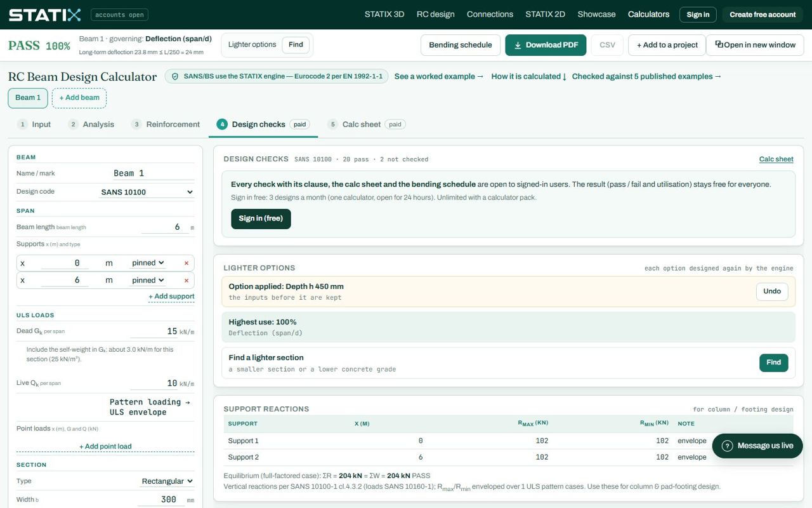The height and width of the screenshot is (508, 812).
Task: Open the Calc sheet link
Action: click(776, 159)
